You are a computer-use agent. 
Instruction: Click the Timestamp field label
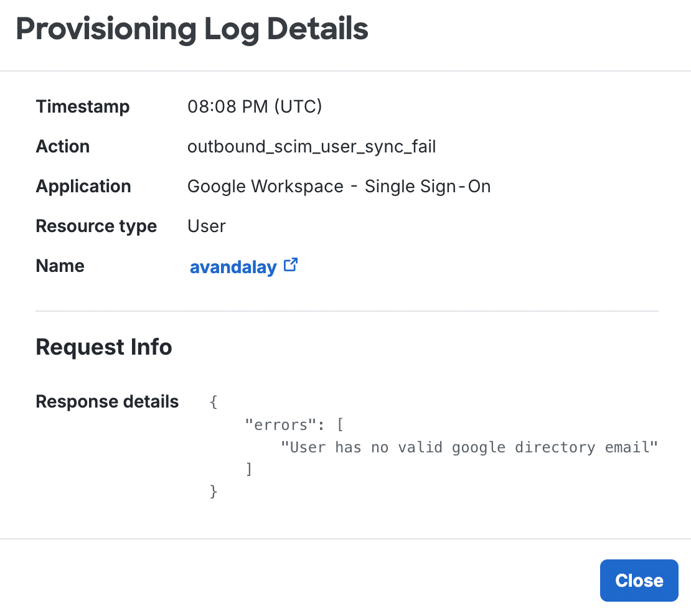click(x=83, y=106)
